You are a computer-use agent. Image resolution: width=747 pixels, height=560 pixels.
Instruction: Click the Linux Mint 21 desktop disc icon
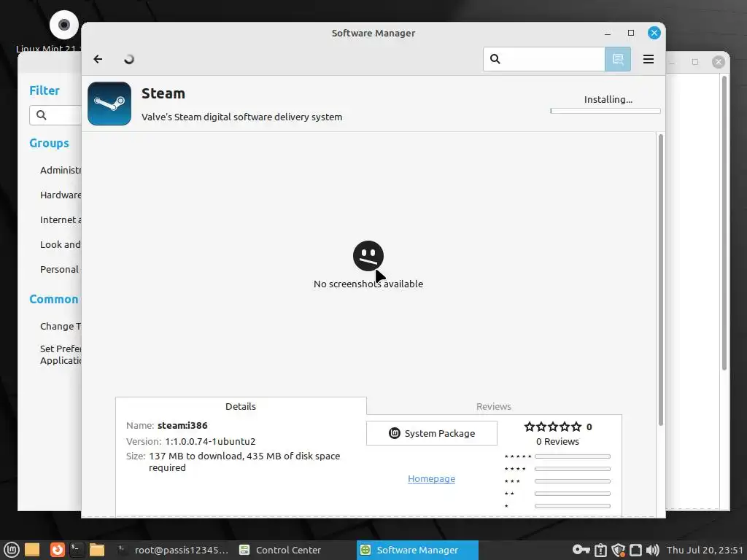[64, 25]
